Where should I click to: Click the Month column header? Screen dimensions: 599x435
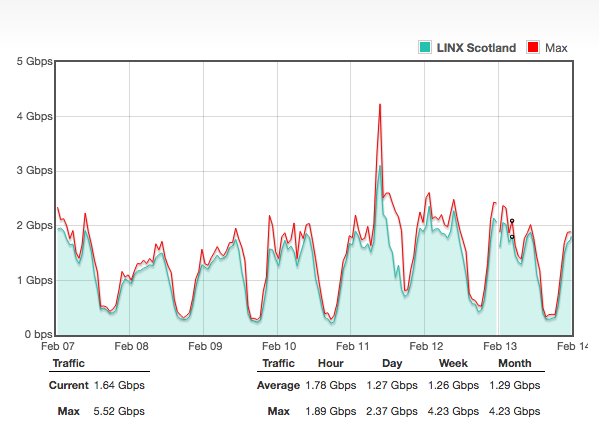(515, 363)
